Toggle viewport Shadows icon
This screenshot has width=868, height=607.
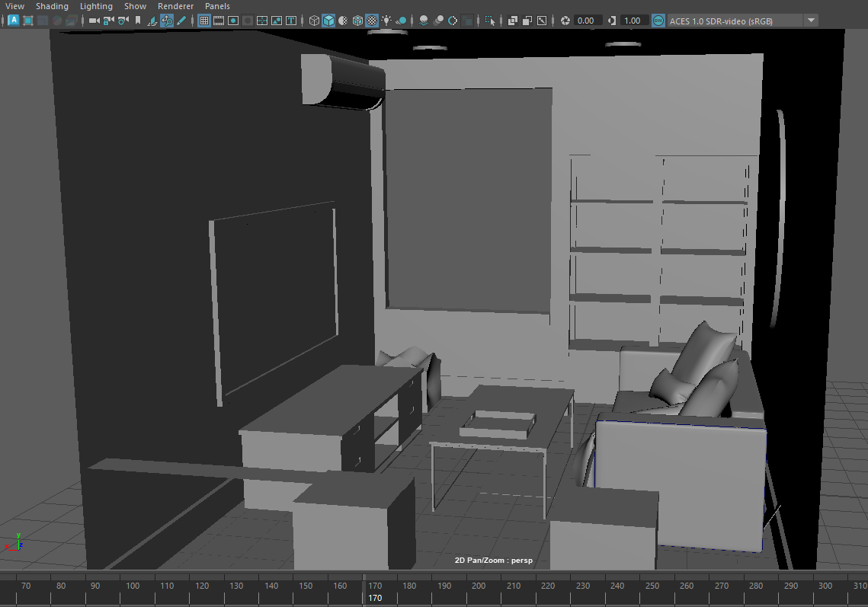(x=402, y=21)
